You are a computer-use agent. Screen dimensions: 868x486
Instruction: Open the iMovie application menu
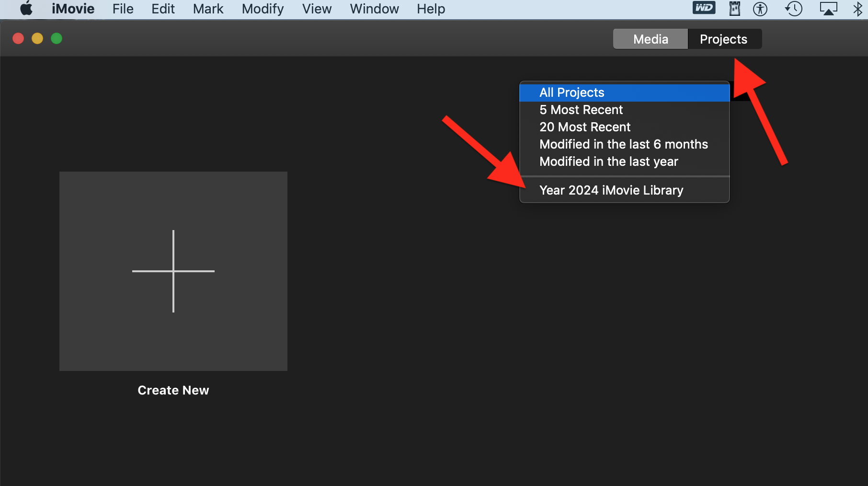point(73,9)
